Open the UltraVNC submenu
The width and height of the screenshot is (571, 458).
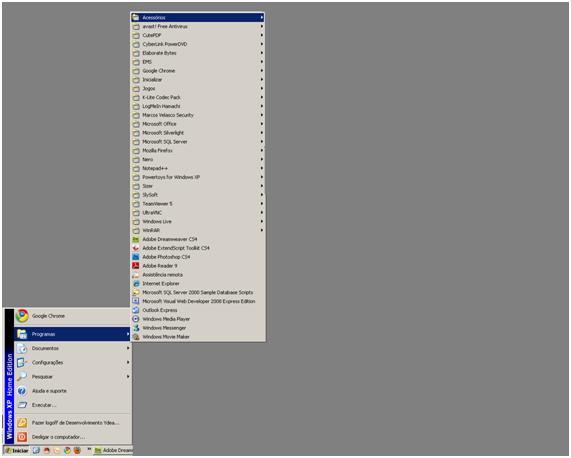[x=198, y=213]
